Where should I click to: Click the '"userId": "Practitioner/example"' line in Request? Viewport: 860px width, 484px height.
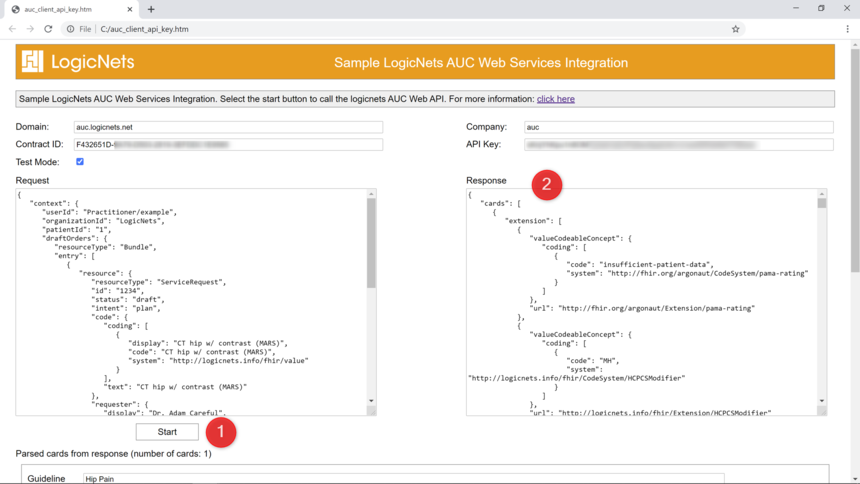point(109,212)
